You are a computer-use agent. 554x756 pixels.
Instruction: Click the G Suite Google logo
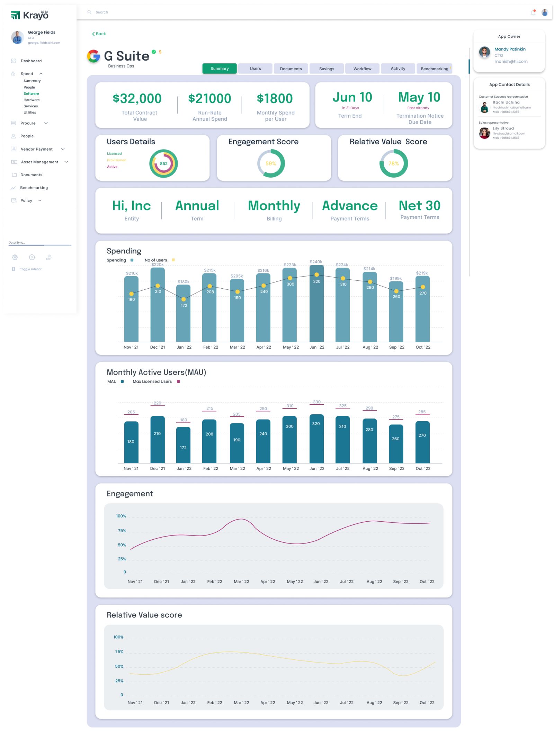93,56
